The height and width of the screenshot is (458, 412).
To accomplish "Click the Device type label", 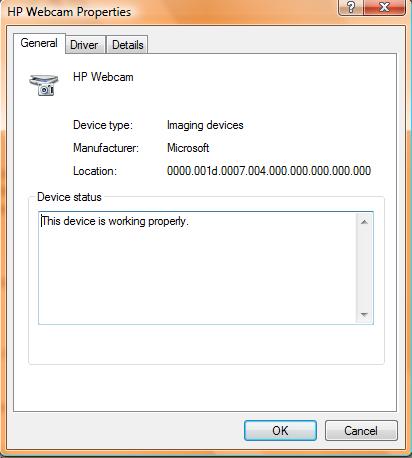I will [103, 125].
